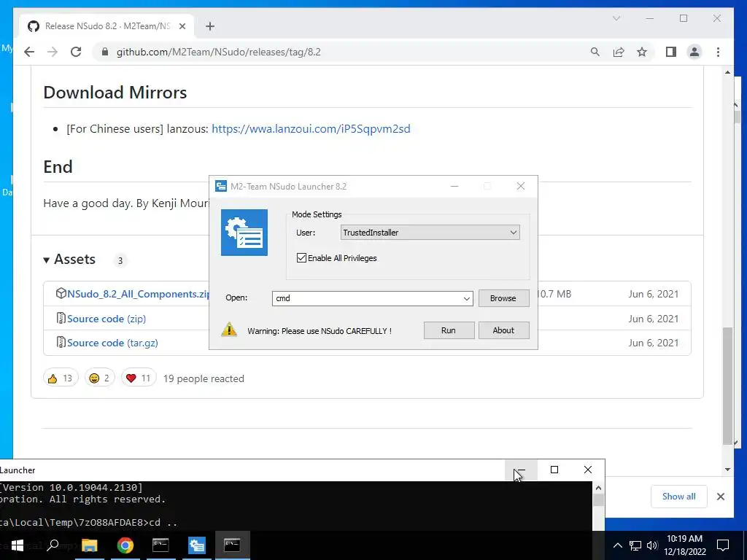This screenshot has width=747, height=560.
Task: Click the NSudo Launcher gear logo image
Action: point(244,233)
